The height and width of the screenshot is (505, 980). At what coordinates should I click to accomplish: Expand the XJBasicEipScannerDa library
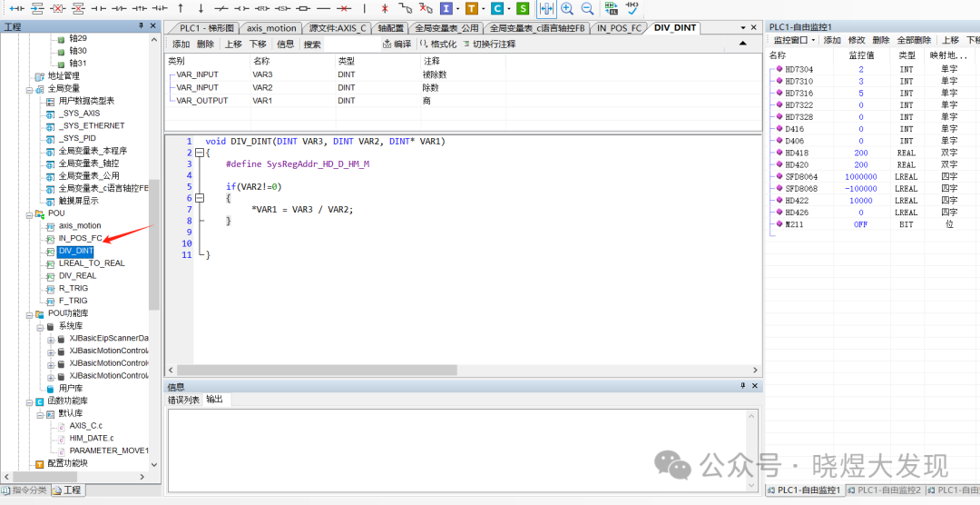pos(51,339)
